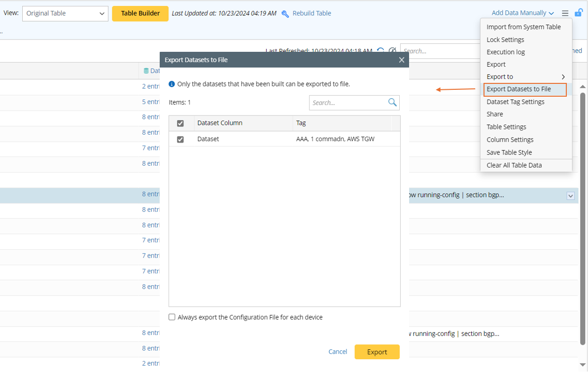588x373 pixels.
Task: Toggle the select-all checkbox in header row
Action: click(x=180, y=123)
